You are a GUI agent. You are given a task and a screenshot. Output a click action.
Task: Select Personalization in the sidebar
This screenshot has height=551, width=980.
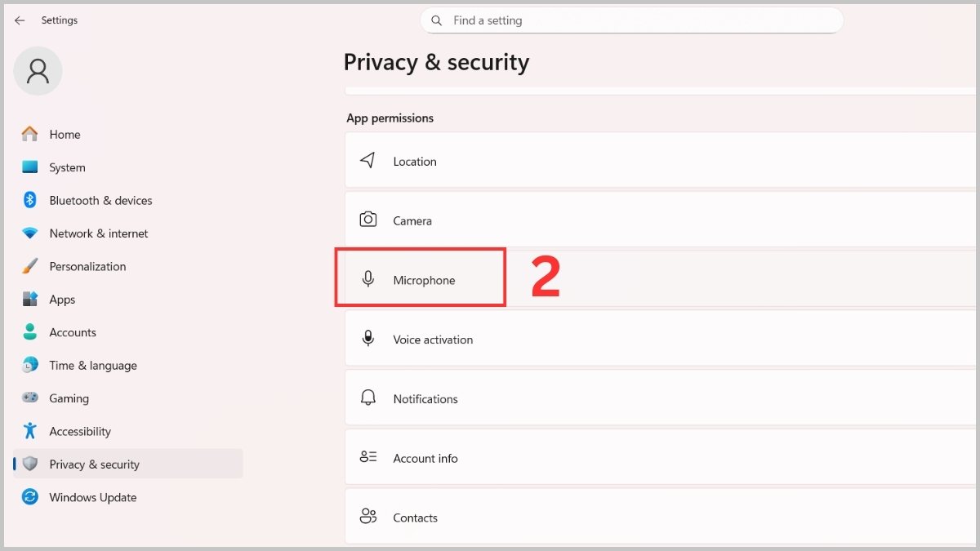pos(87,266)
